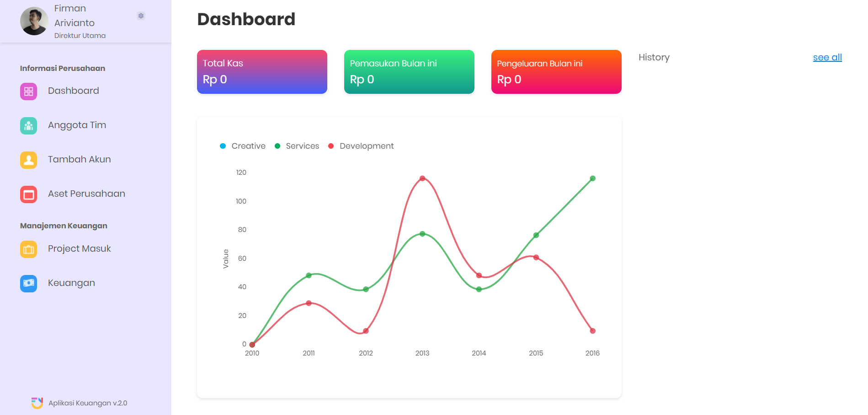The height and width of the screenshot is (415, 868).
Task: Toggle the Services series in chart legend
Action: tap(297, 146)
